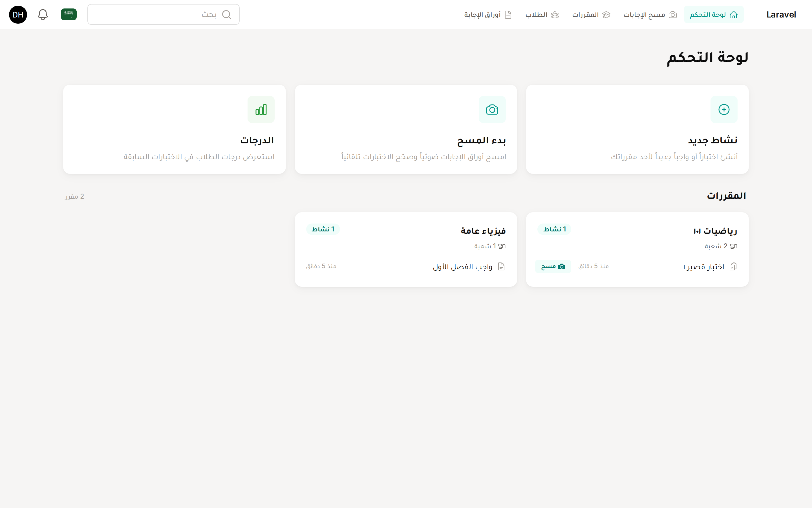This screenshot has width=812, height=508.
Task: Click the مسح scan button for اختبار قصير ١
Action: pyautogui.click(x=553, y=266)
